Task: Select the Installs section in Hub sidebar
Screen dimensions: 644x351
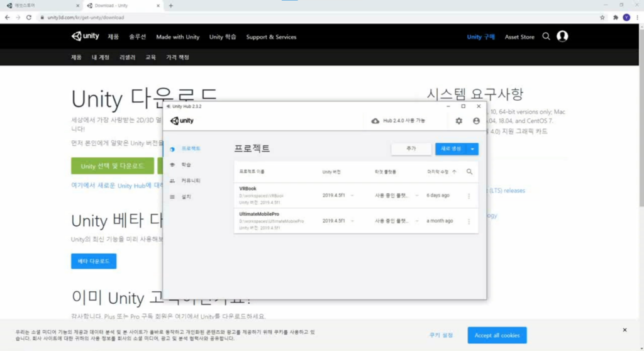Action: (x=186, y=197)
